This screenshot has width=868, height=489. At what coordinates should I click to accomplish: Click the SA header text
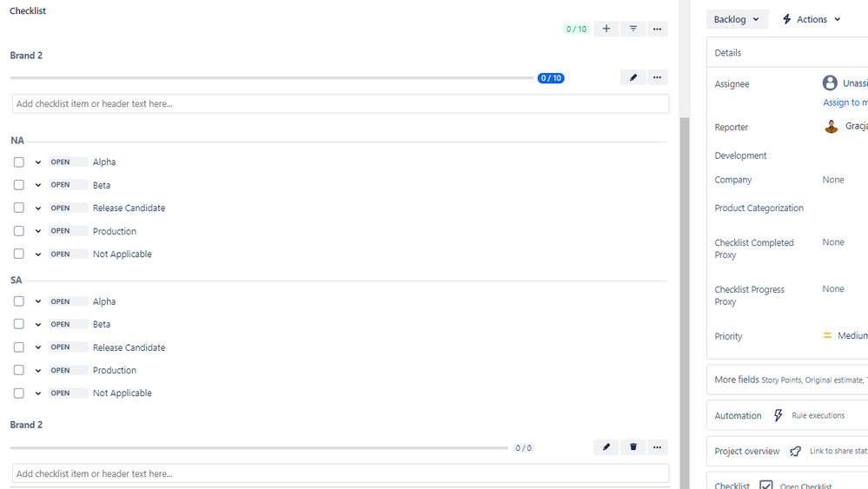16,280
